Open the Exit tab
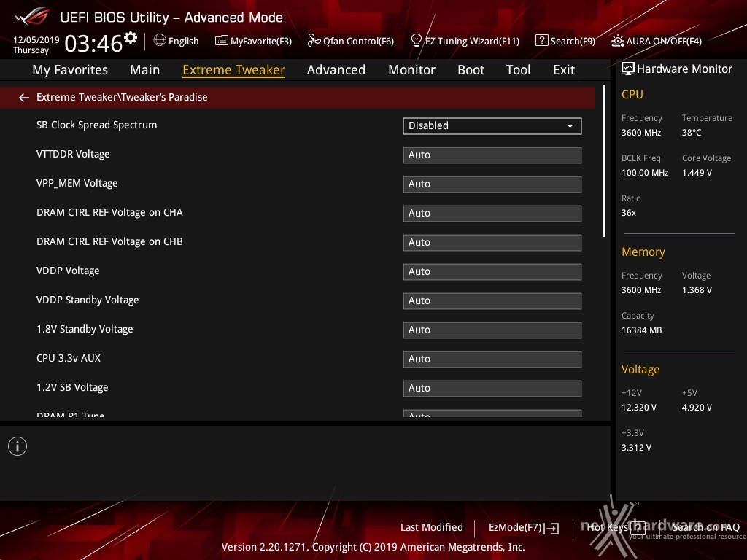 564,70
